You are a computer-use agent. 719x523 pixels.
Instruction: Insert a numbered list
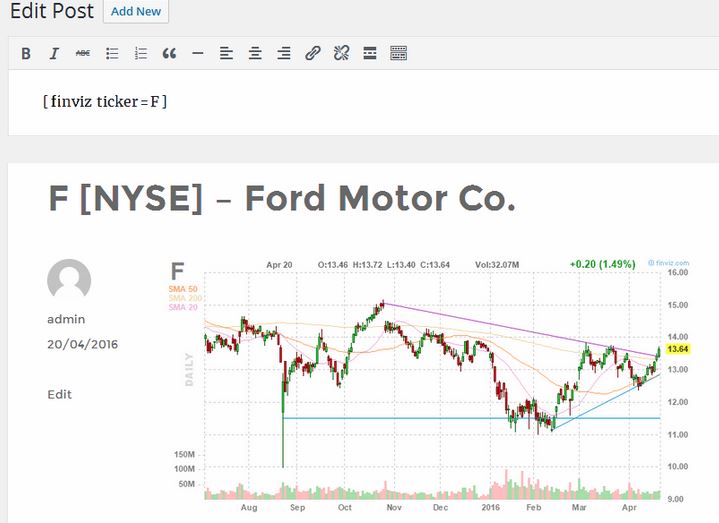(x=141, y=53)
